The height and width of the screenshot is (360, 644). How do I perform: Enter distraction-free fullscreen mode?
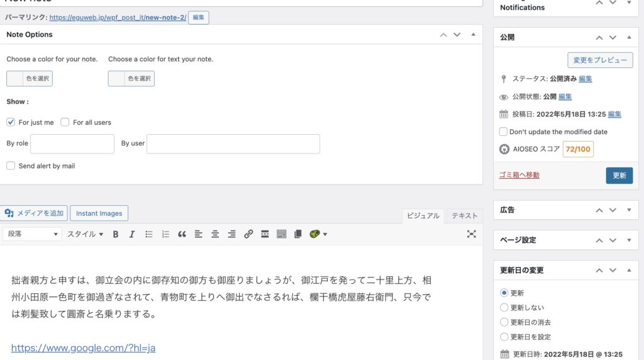[472, 234]
